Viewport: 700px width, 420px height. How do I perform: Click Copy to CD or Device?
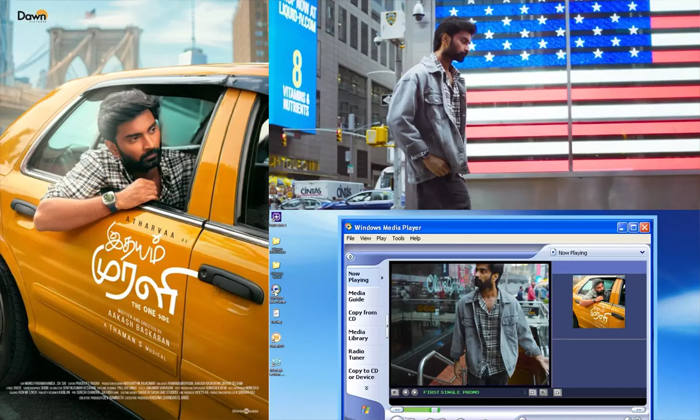[x=362, y=374]
